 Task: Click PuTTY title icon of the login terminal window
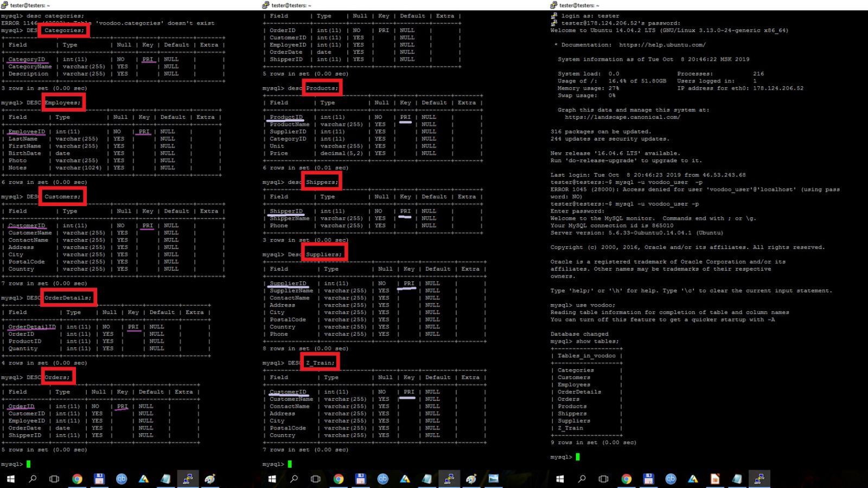point(553,5)
